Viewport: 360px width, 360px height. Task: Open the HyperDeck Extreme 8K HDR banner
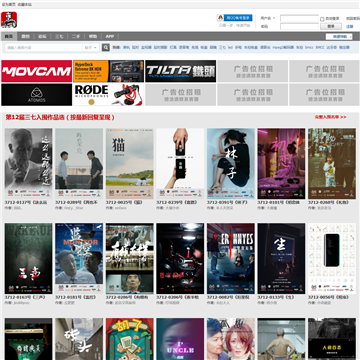(x=109, y=71)
